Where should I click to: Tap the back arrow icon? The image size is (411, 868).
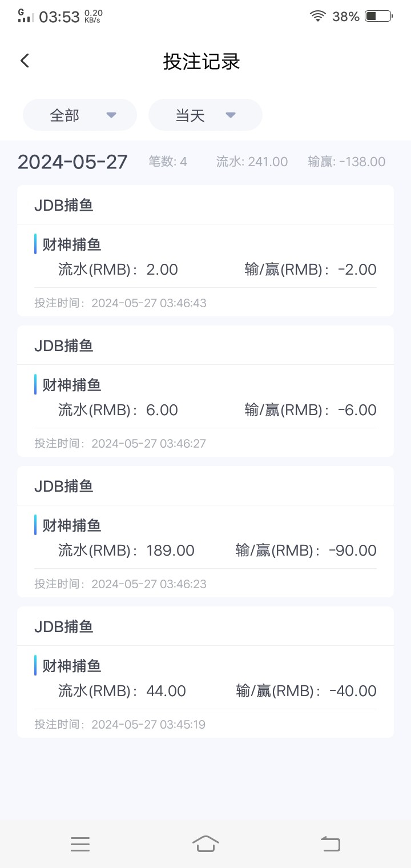click(x=25, y=61)
